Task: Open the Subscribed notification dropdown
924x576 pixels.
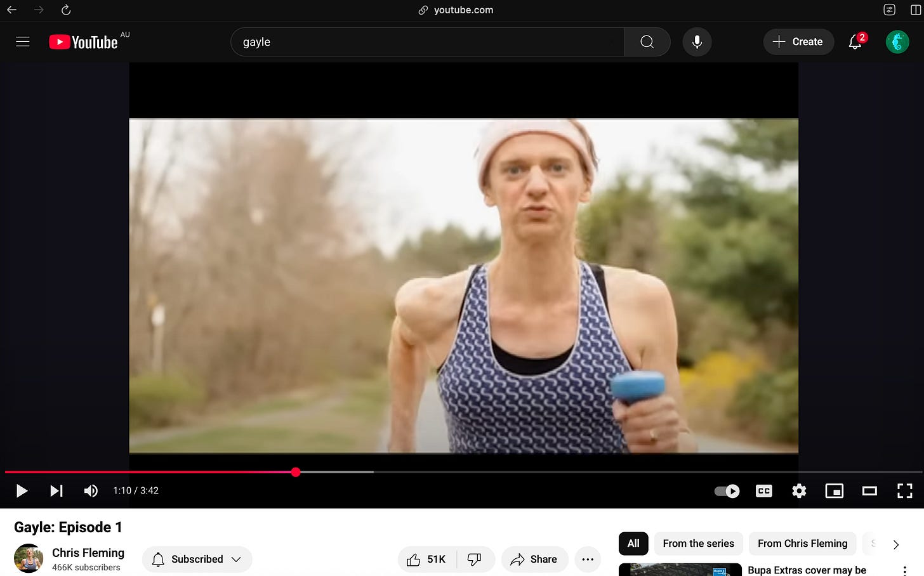Action: coord(197,559)
